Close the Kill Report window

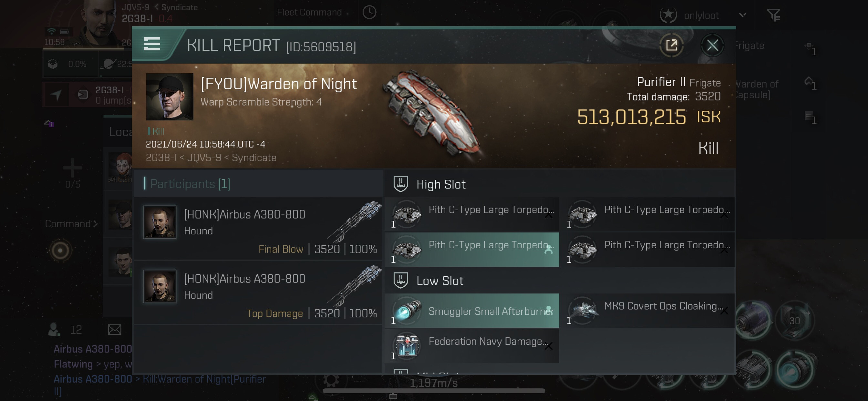click(x=712, y=45)
